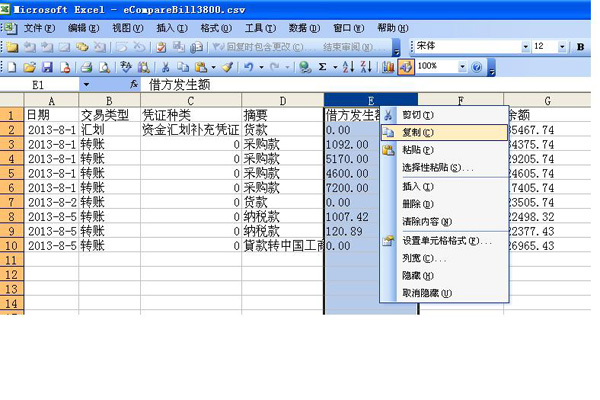
Task: Open the 格式 (Format) menu
Action: pos(210,28)
